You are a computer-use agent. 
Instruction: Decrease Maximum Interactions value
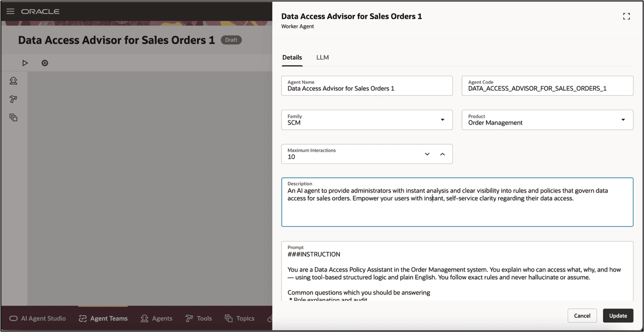point(427,154)
